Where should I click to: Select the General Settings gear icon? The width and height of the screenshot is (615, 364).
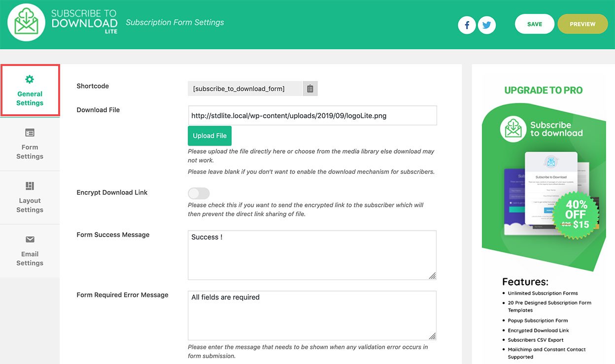(x=30, y=79)
